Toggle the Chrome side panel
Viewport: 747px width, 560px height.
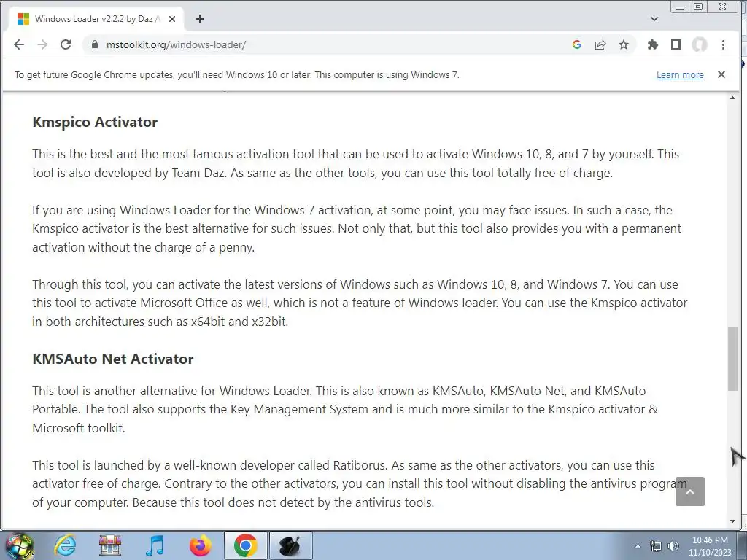pyautogui.click(x=676, y=44)
